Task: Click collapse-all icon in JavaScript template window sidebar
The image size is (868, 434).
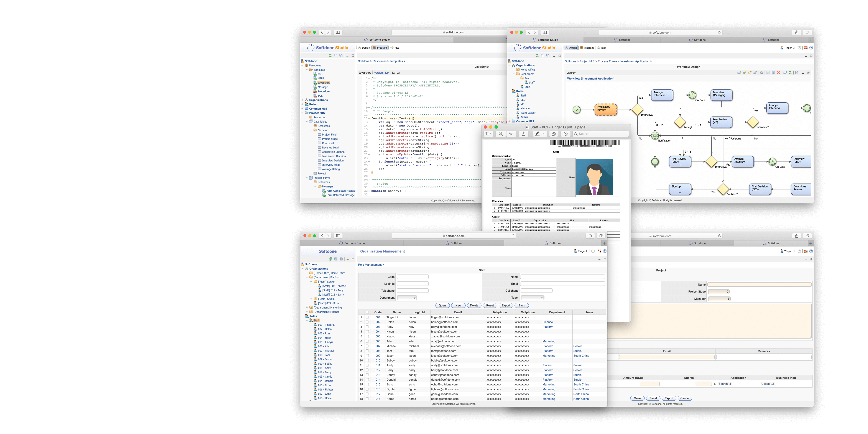Action: pyautogui.click(x=341, y=56)
